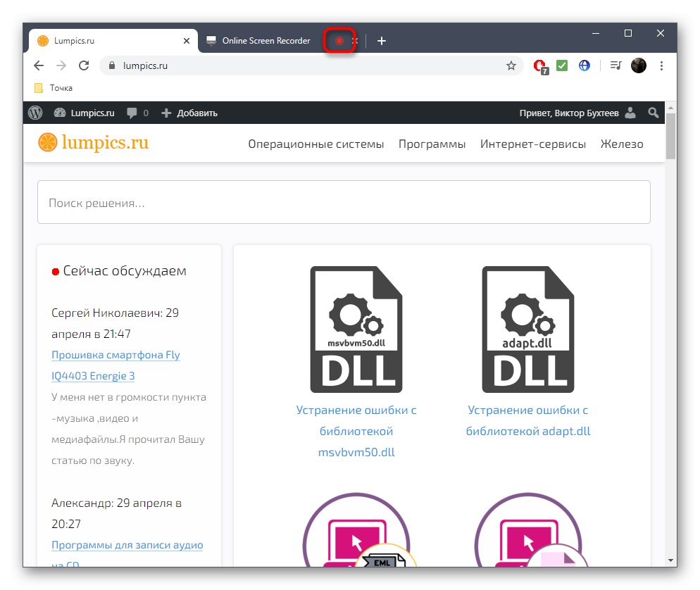Viewport: 700px width, 590px height.
Task: Open the Точка bookmark folder
Action: [54, 88]
